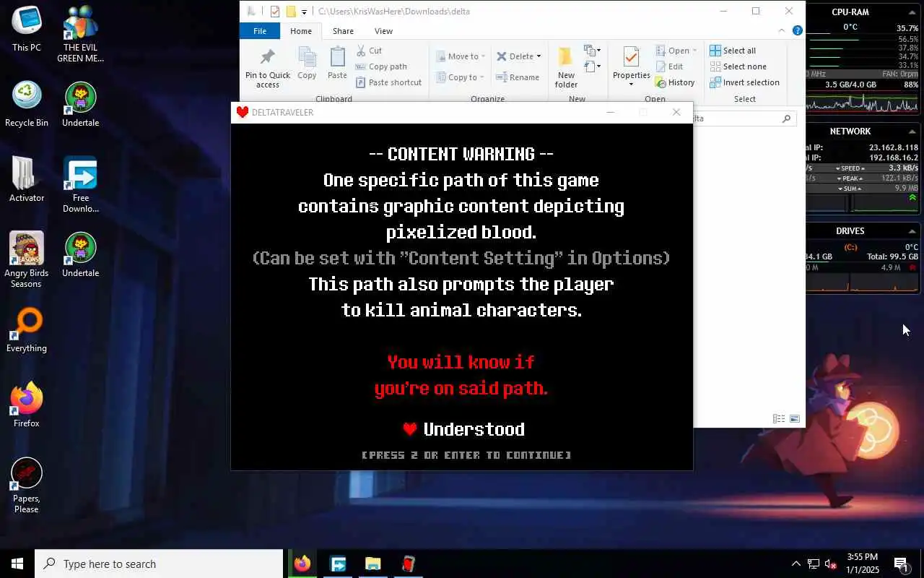Image resolution: width=924 pixels, height=578 pixels.
Task: Click Deltatraveler taskbar icon
Action: tap(408, 564)
